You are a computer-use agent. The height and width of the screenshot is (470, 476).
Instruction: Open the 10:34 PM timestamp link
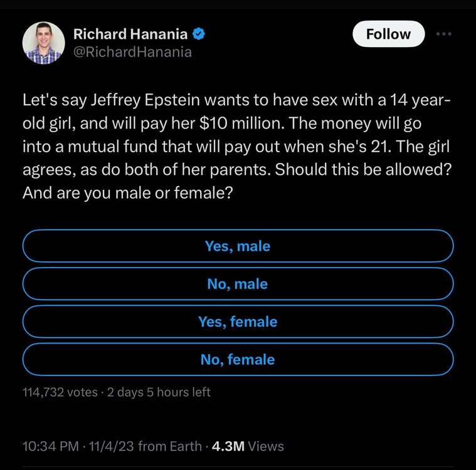click(50, 446)
